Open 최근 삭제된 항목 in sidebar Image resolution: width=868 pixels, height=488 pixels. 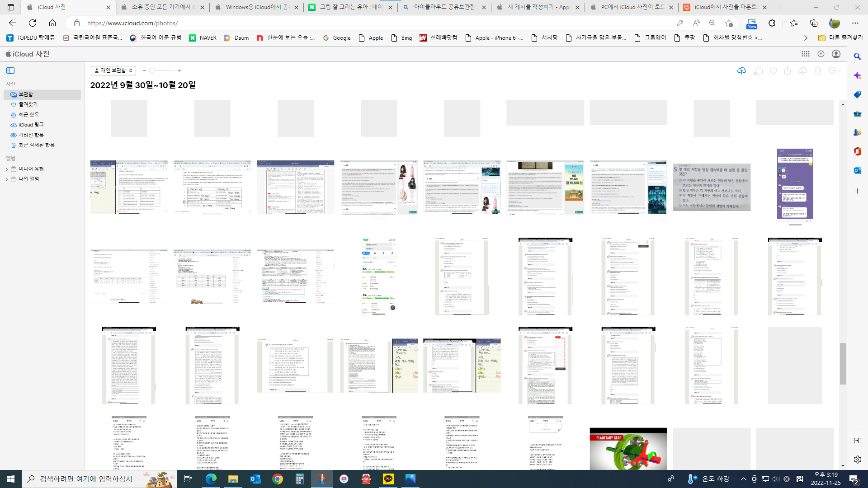[36, 145]
